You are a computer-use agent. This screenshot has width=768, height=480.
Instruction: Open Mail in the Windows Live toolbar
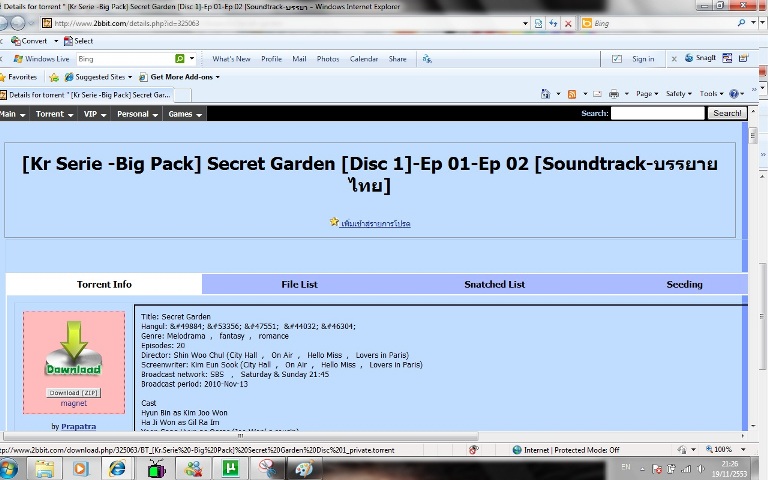point(299,59)
